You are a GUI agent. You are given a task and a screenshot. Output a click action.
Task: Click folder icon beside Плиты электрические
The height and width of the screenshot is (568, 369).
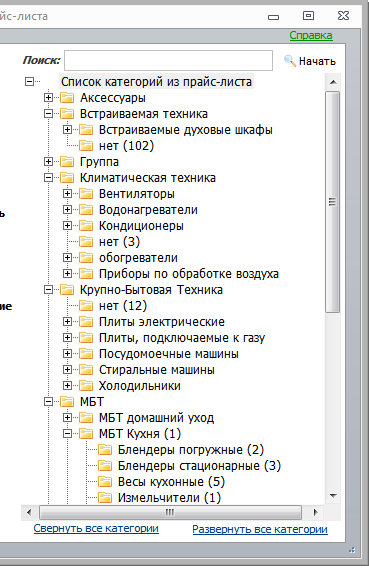tap(86, 322)
